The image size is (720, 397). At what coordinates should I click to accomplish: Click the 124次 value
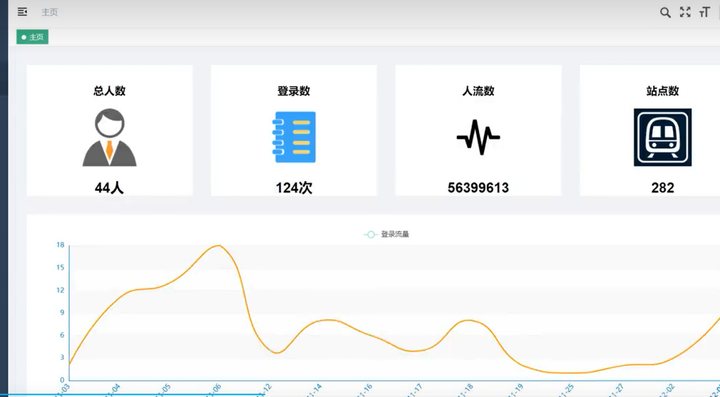[294, 188]
